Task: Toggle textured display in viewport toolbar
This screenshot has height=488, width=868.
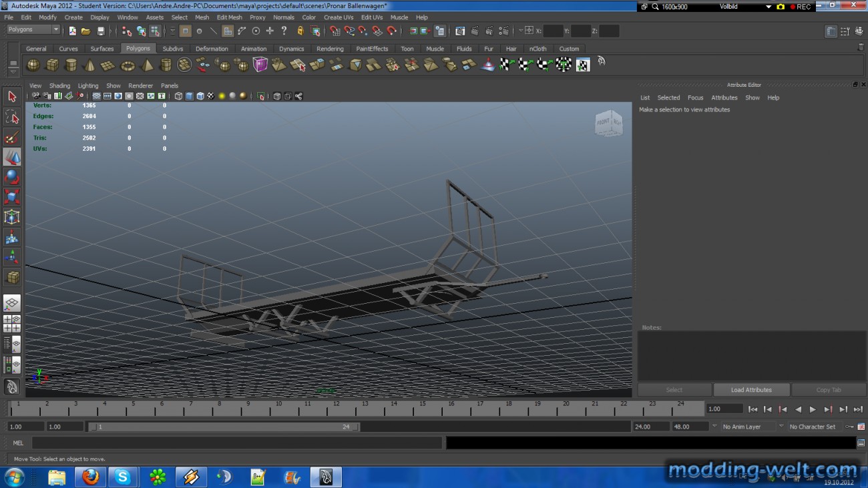Action: coord(210,96)
